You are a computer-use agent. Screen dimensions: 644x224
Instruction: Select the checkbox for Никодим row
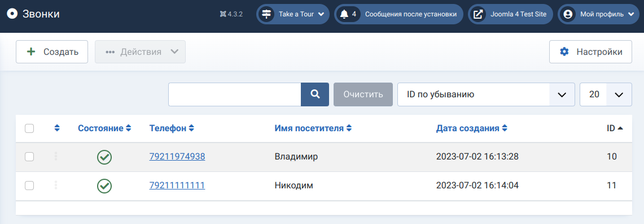29,186
